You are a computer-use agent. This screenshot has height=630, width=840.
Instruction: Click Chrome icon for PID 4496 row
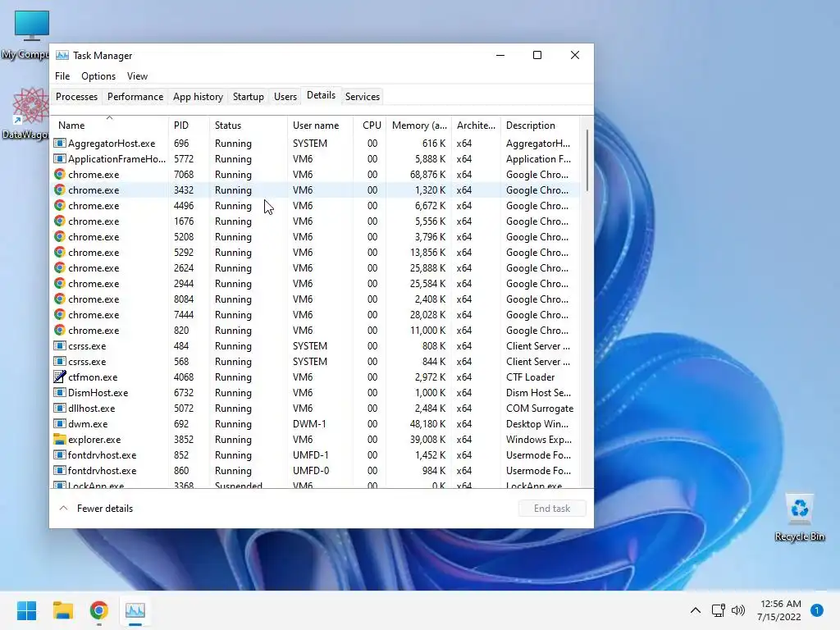[x=59, y=206]
